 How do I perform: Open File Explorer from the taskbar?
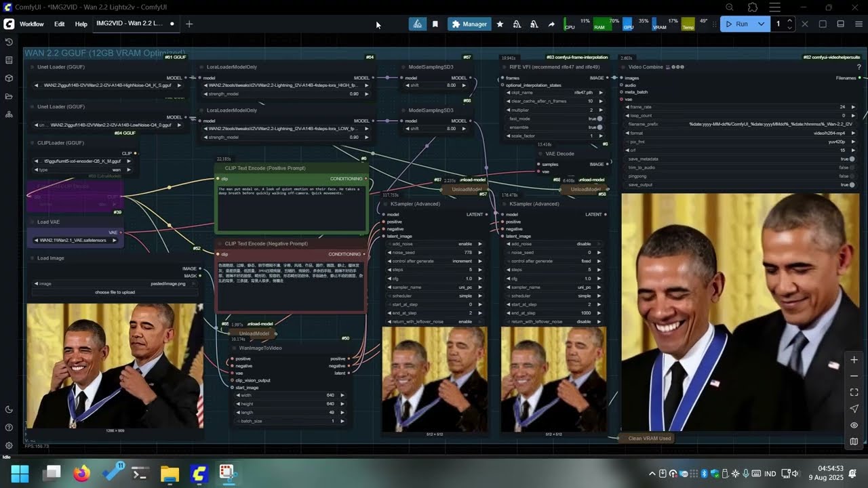(x=170, y=472)
